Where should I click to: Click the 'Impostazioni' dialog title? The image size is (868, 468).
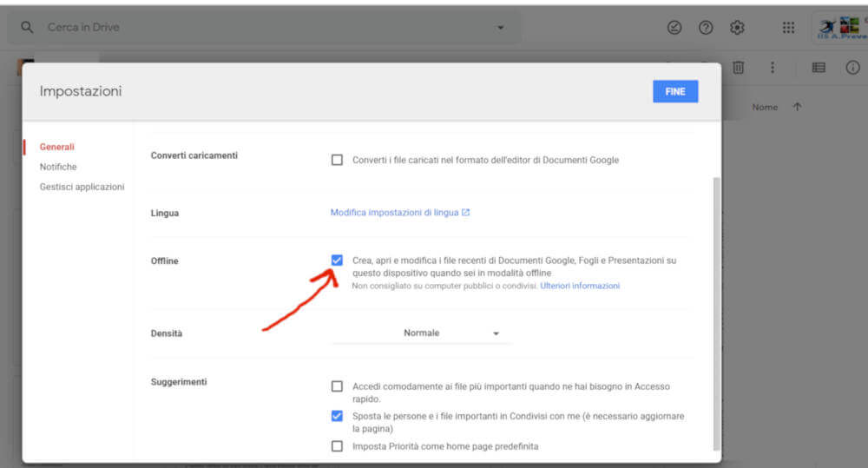point(80,91)
